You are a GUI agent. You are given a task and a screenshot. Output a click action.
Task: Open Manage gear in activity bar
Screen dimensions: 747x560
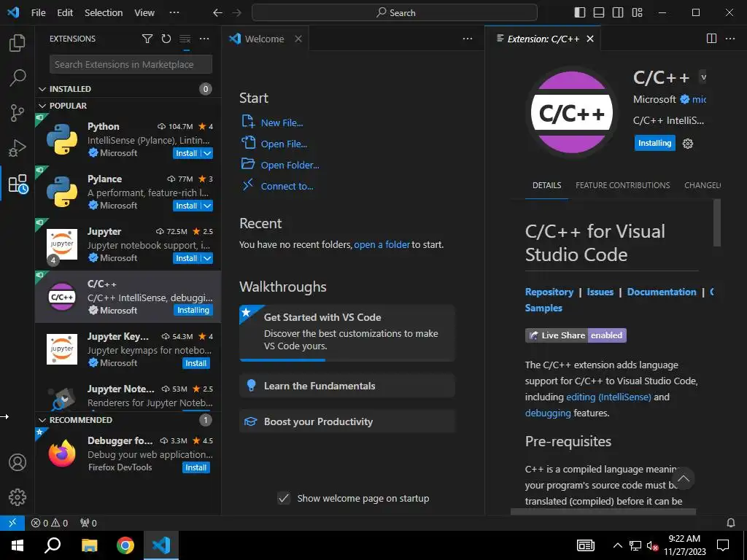(x=18, y=497)
